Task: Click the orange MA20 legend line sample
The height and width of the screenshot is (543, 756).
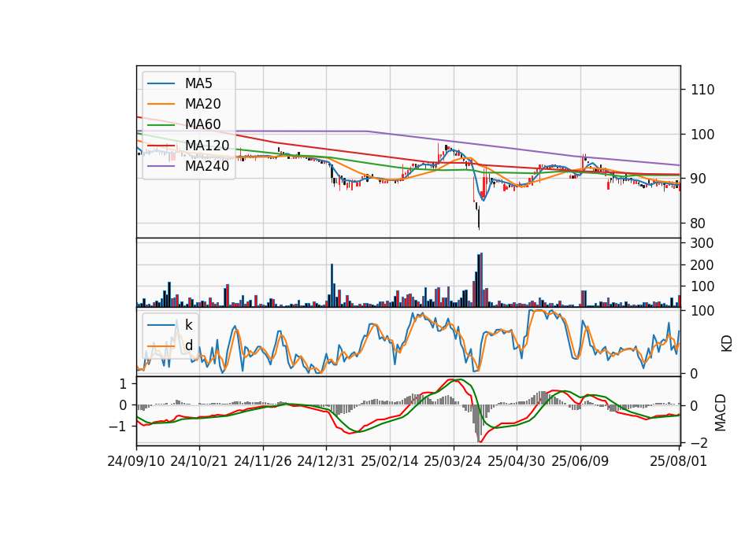Action: click(x=161, y=104)
